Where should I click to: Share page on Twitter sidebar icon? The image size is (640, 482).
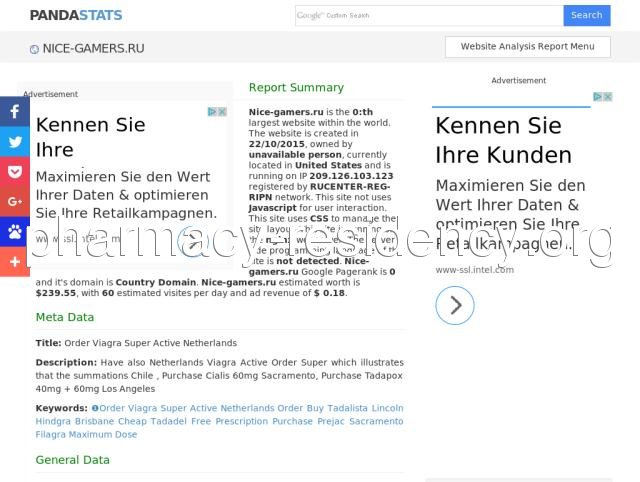(15, 142)
